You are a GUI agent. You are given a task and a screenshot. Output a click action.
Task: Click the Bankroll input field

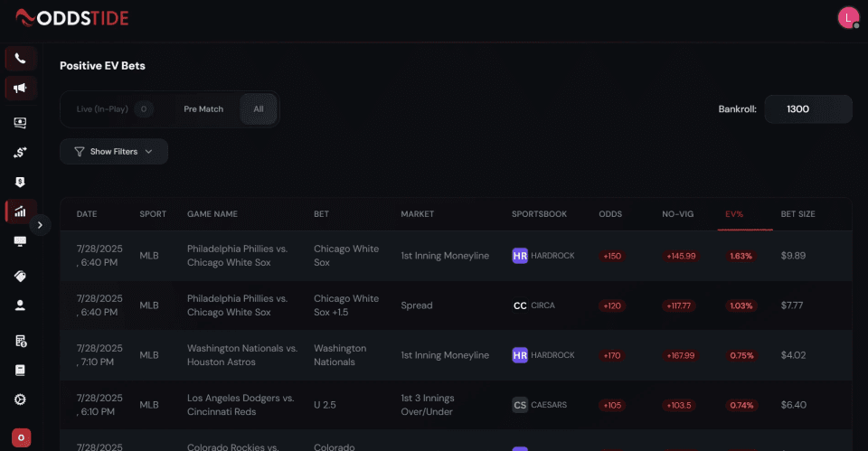807,109
